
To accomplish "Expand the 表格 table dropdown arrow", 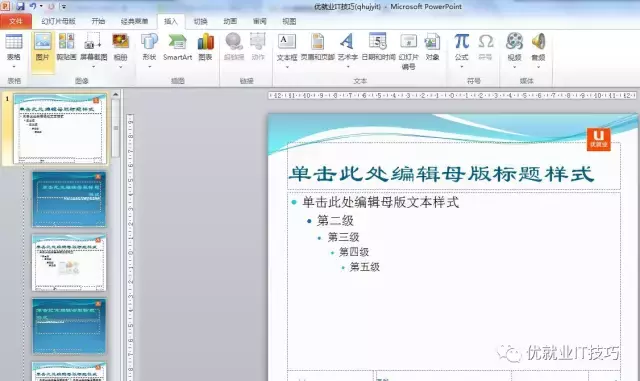I will click(14, 67).
